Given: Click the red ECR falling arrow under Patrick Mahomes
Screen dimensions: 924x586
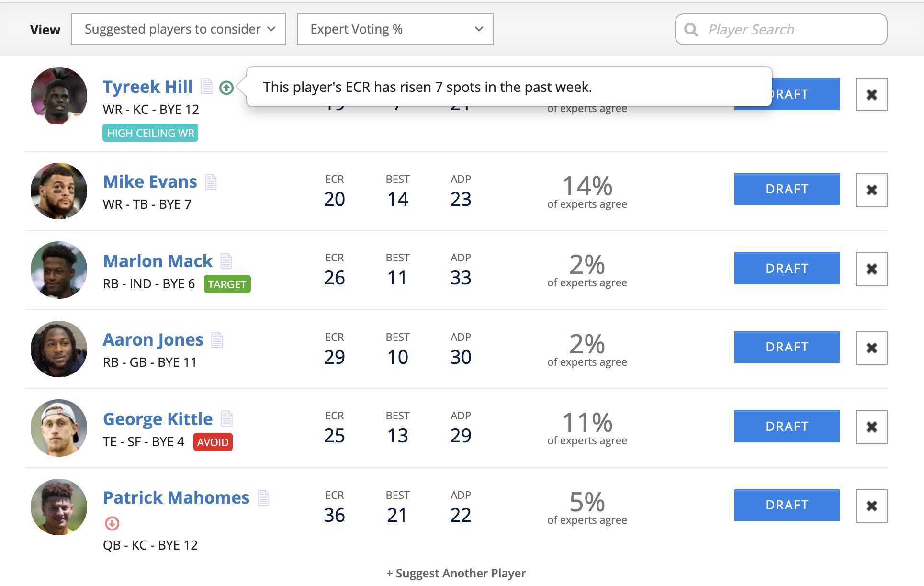Looking at the screenshot, I should coord(112,523).
